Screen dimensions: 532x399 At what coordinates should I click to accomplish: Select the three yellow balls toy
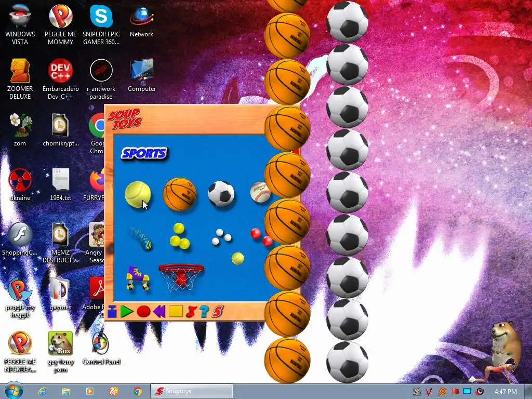point(179,236)
